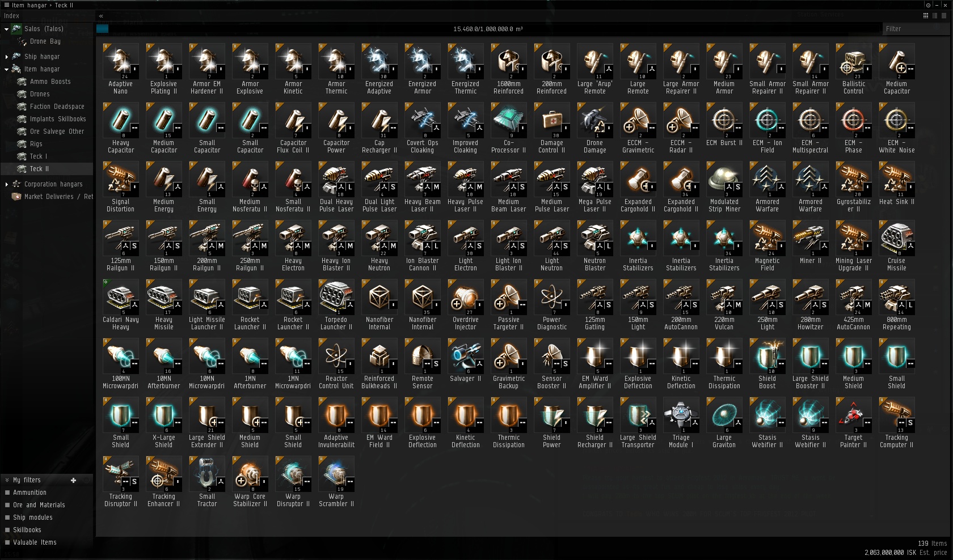Click the ECM Burst II icon

724,121
